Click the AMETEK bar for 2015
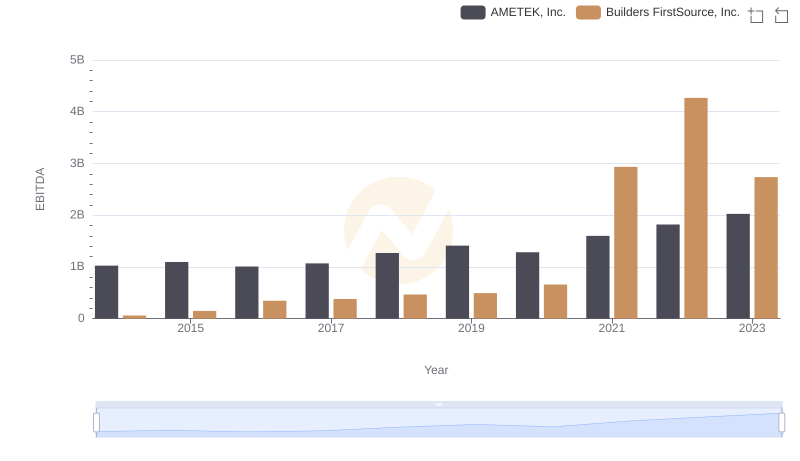Viewport: 800px width, 461px height. pos(177,290)
